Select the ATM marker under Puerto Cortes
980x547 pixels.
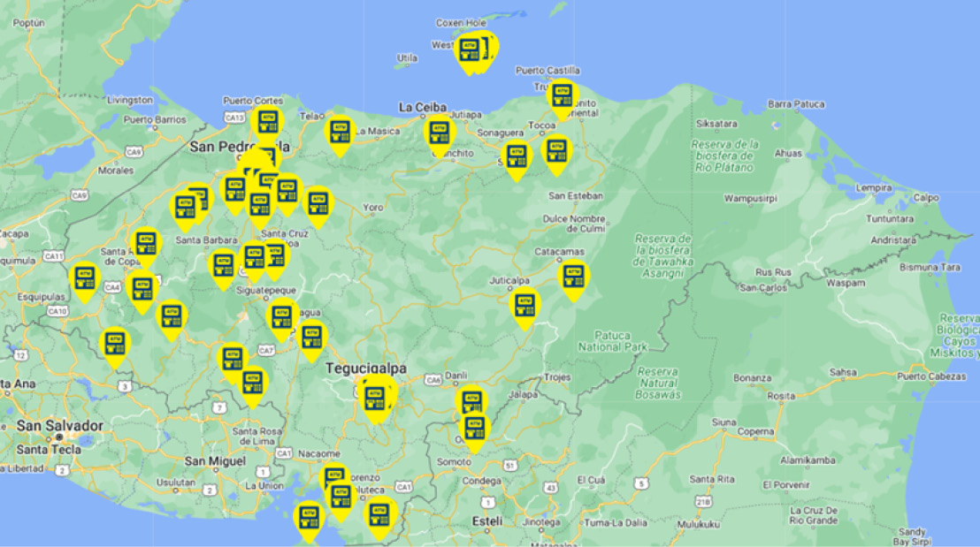click(267, 123)
